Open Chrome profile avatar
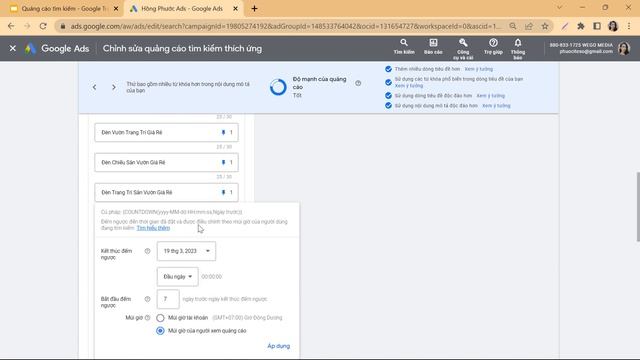The image size is (640, 360). pos(613,26)
